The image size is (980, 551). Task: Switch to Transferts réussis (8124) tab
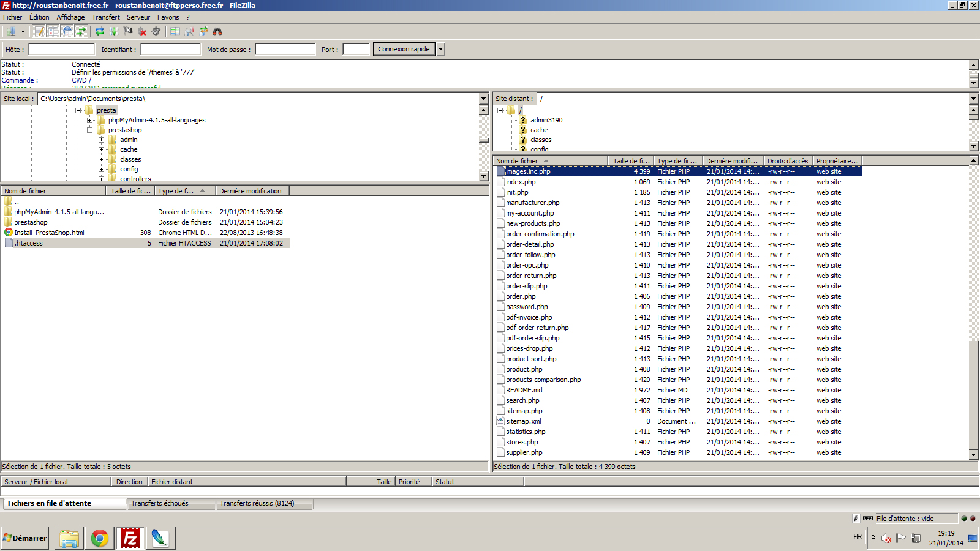265,504
